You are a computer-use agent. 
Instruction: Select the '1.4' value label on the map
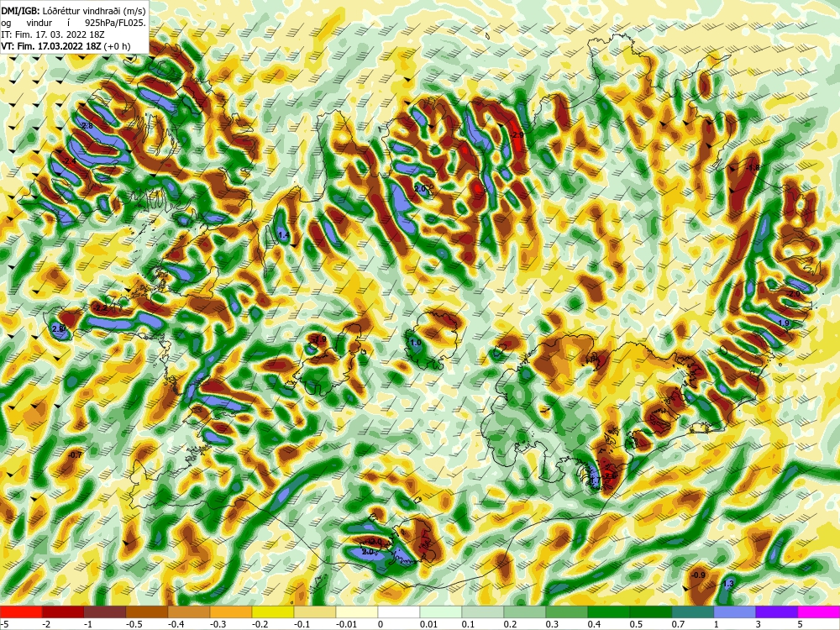(283, 235)
